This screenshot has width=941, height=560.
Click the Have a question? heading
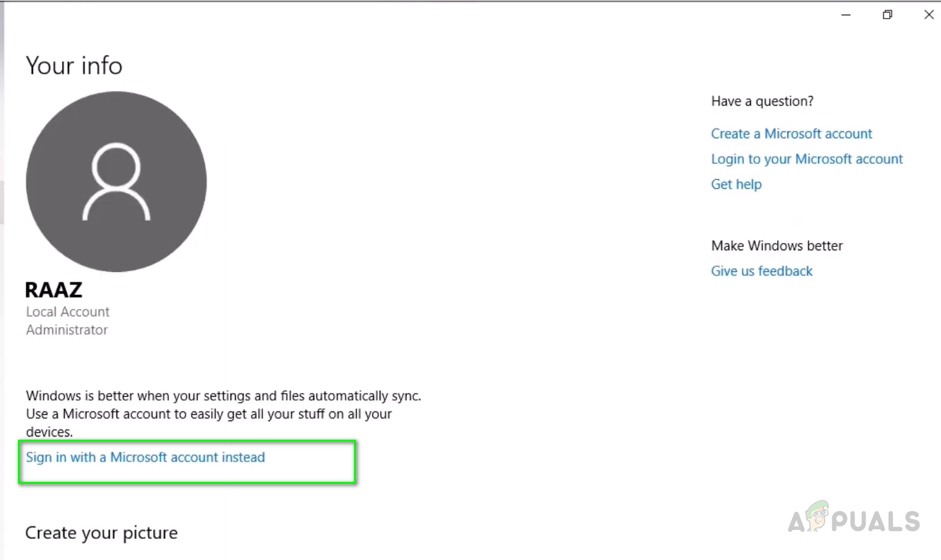762,101
